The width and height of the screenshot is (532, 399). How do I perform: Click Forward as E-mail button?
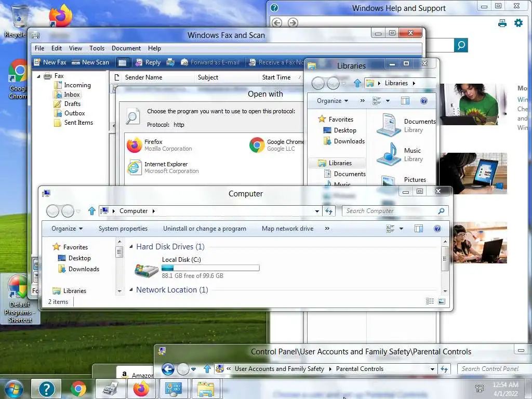(x=210, y=62)
